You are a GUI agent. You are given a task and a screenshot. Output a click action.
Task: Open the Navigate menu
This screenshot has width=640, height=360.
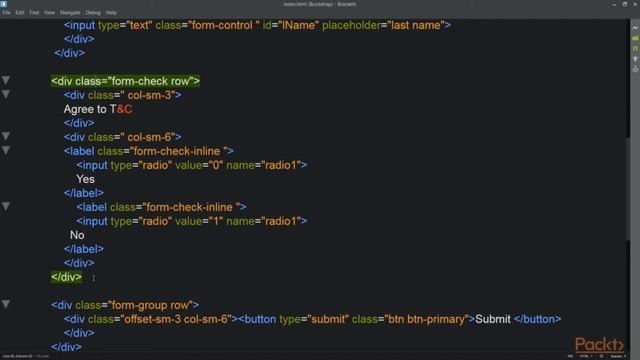[x=70, y=13]
